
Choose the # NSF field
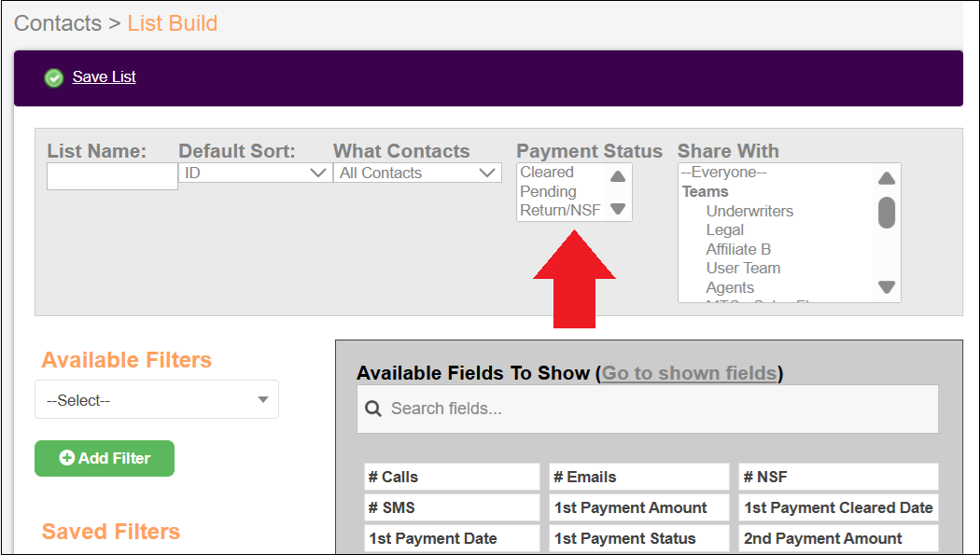coord(839,477)
